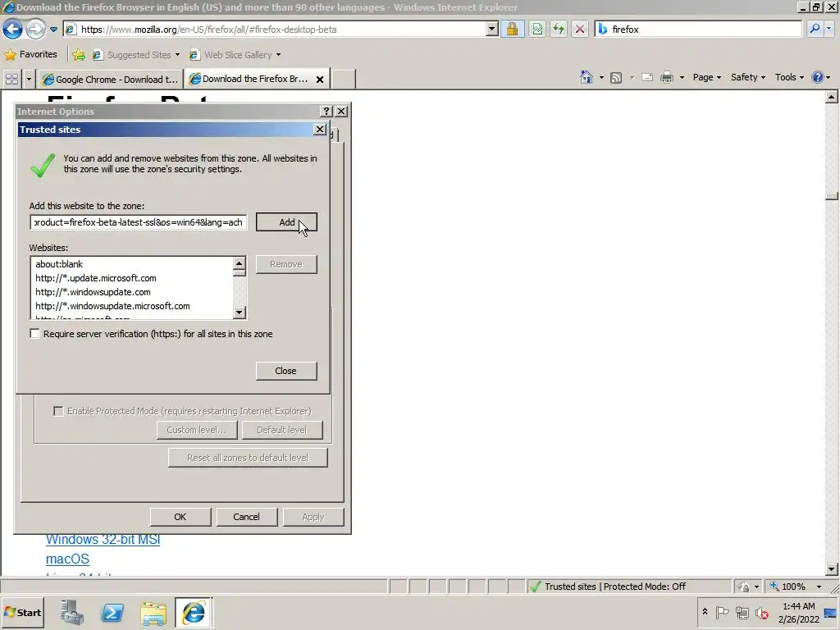
Task: Toggle Require server verification checkbox
Action: [x=34, y=334]
